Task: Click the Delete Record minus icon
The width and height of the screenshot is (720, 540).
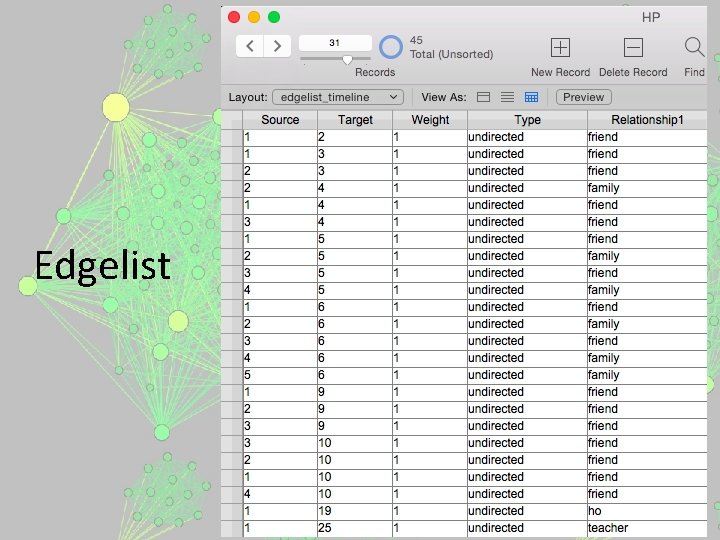Action: click(633, 47)
